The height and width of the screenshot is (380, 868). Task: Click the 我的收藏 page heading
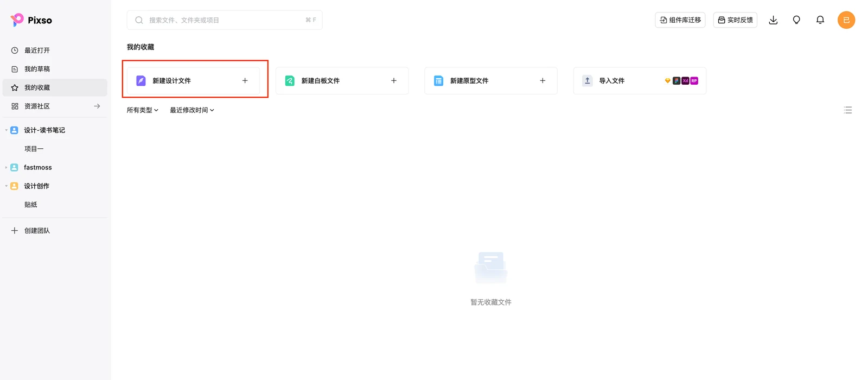point(141,47)
